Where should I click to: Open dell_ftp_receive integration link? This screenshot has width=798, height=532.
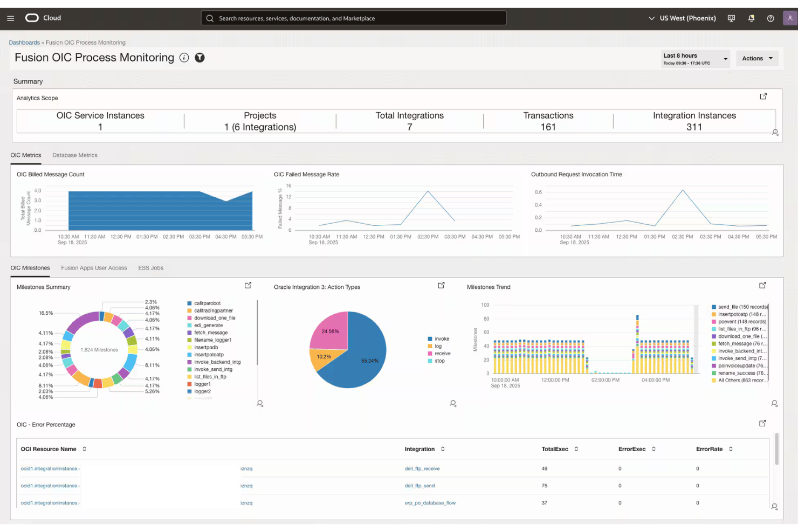(422, 468)
